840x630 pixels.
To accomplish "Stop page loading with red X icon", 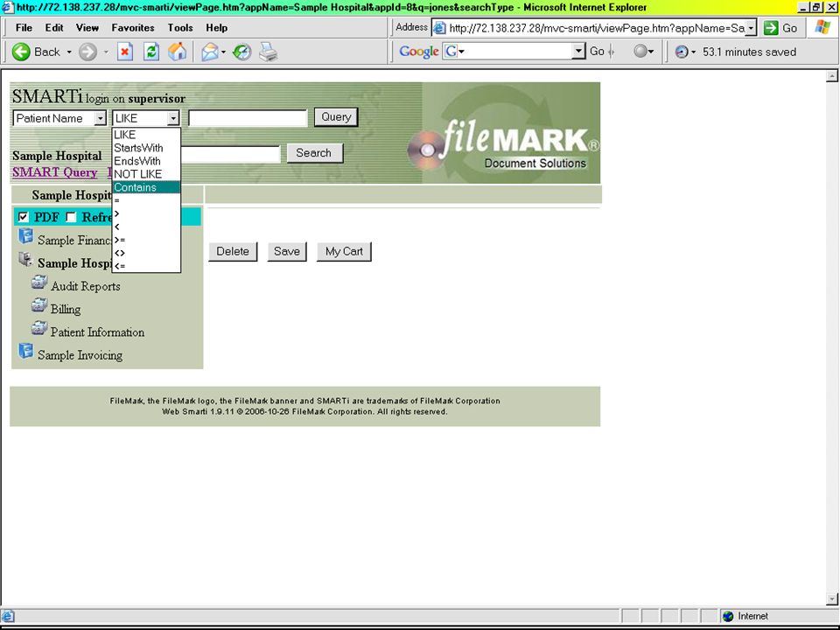I will (125, 52).
